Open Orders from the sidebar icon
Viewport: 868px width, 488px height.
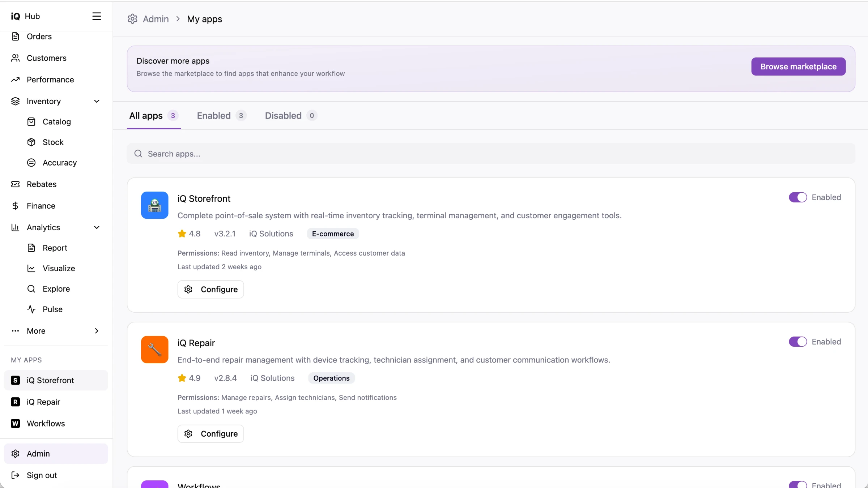15,37
